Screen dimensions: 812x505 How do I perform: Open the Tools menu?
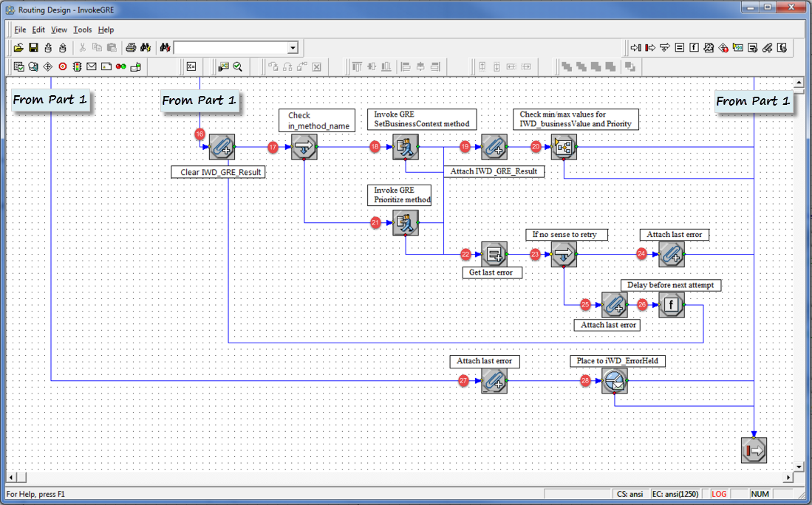(82, 30)
